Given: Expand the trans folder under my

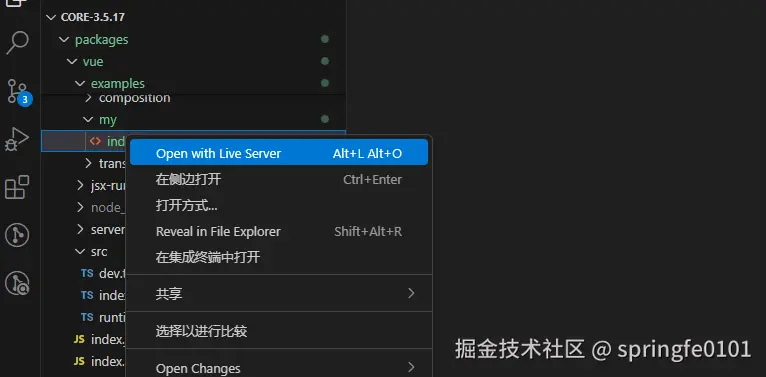Looking at the screenshot, I should coord(88,163).
